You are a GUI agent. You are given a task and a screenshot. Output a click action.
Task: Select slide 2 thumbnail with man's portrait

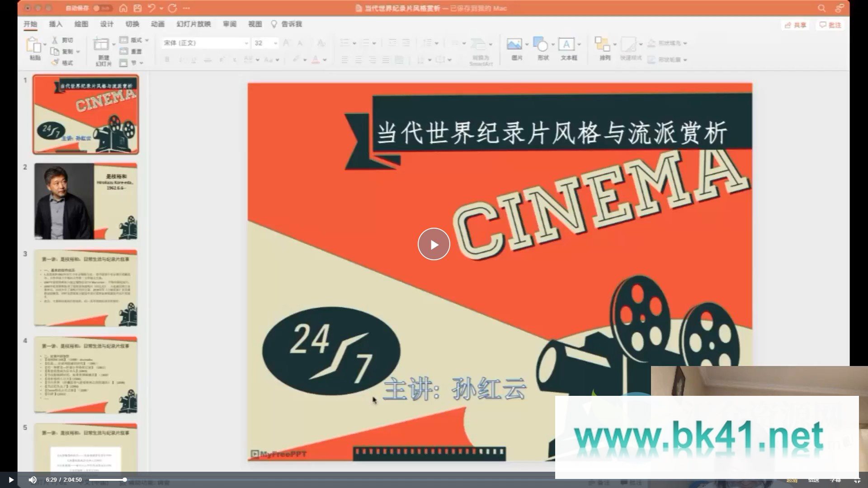tap(85, 201)
